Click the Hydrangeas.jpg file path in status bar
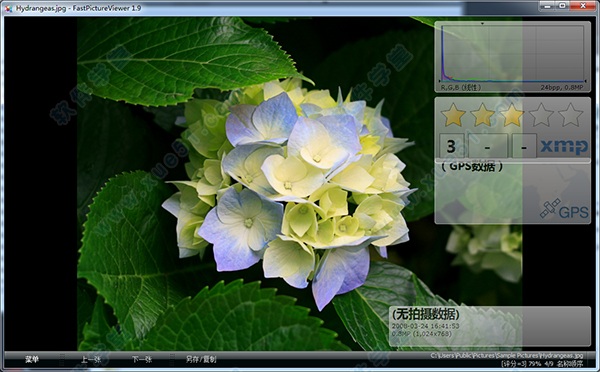 [507, 356]
